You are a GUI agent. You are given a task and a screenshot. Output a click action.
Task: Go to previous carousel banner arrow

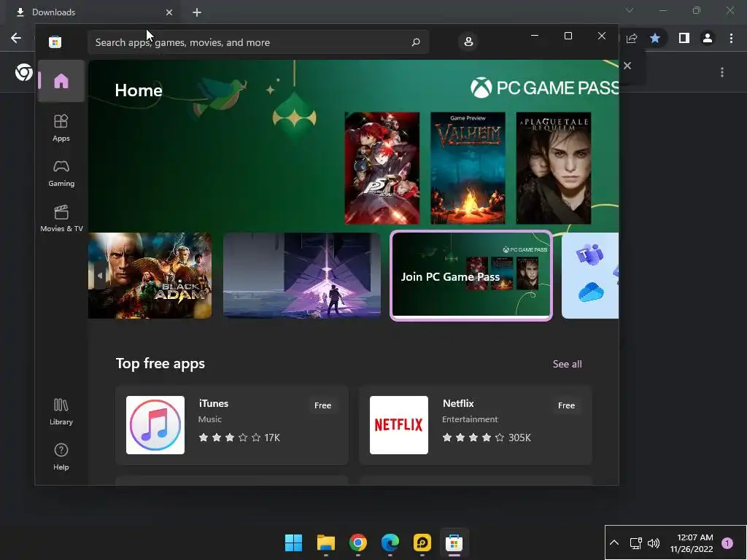coord(99,275)
